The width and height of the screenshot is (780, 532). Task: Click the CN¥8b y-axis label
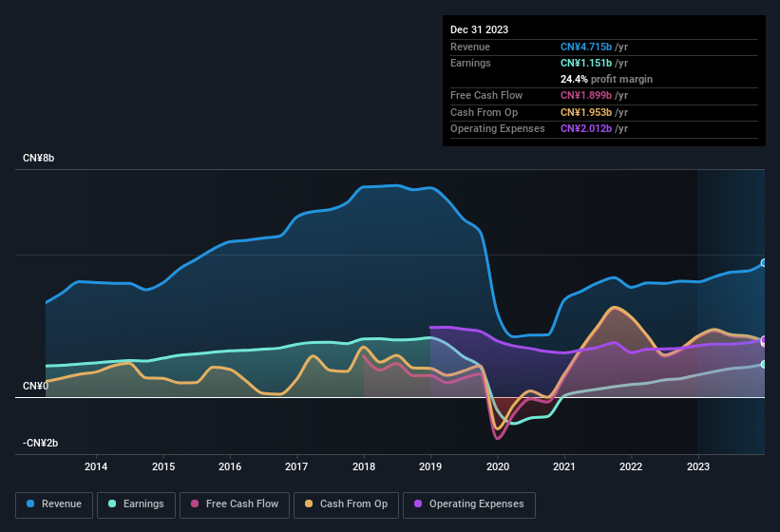coord(38,158)
